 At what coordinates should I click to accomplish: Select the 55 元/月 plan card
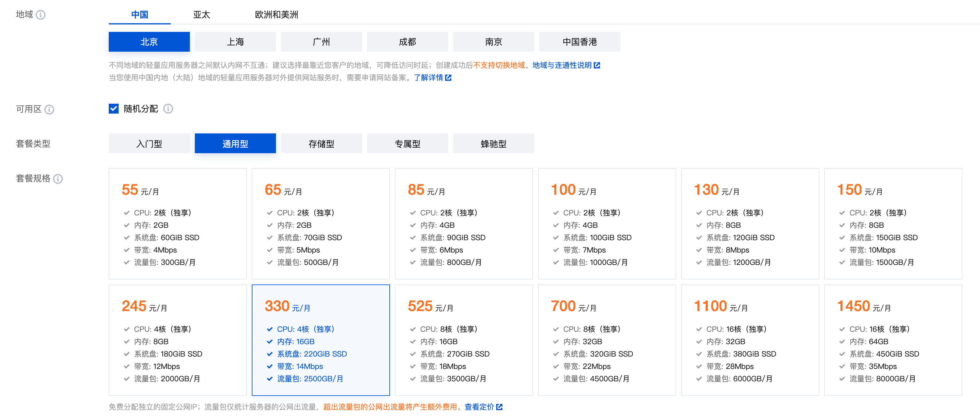click(178, 223)
